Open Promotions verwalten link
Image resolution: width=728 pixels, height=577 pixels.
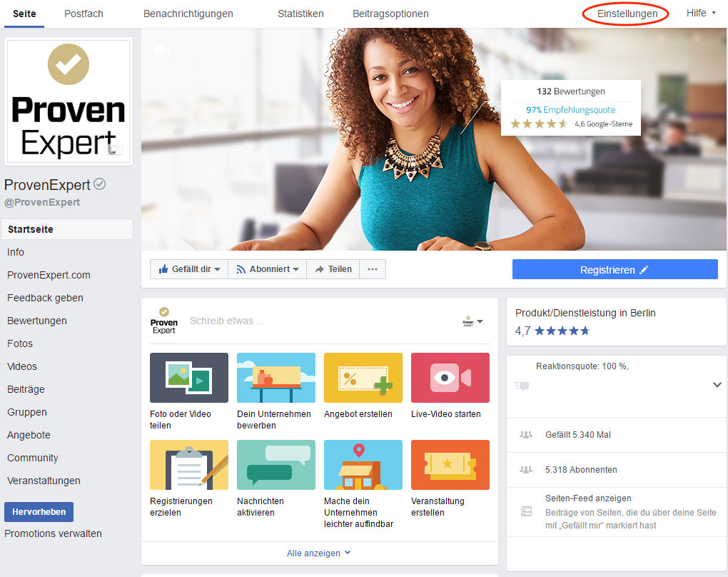point(53,533)
